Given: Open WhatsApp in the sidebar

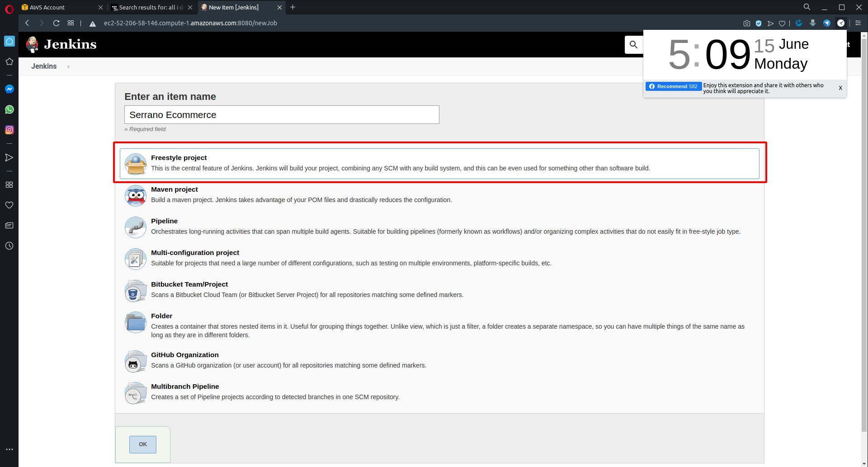Looking at the screenshot, I should [x=9, y=109].
